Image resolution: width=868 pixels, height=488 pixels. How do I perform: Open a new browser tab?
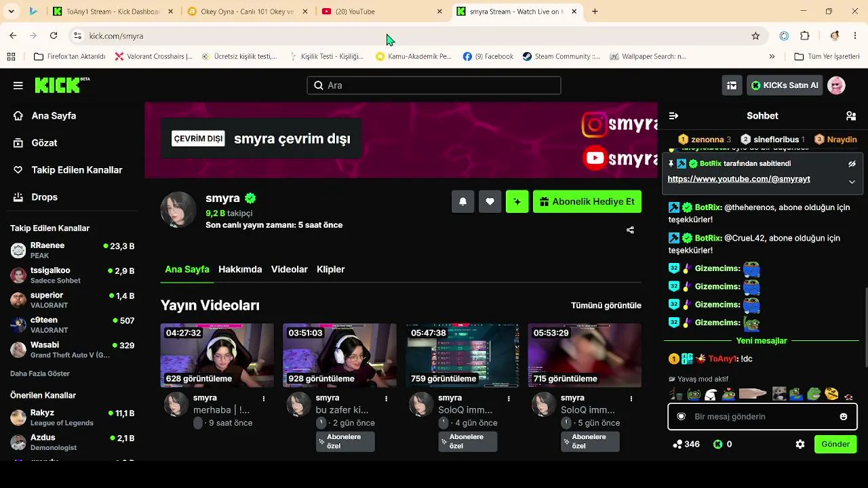(595, 12)
